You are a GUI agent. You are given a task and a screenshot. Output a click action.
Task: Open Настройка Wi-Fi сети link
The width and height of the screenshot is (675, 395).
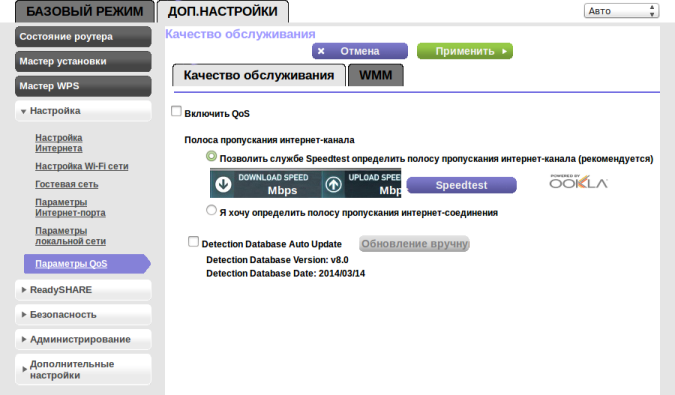82,166
